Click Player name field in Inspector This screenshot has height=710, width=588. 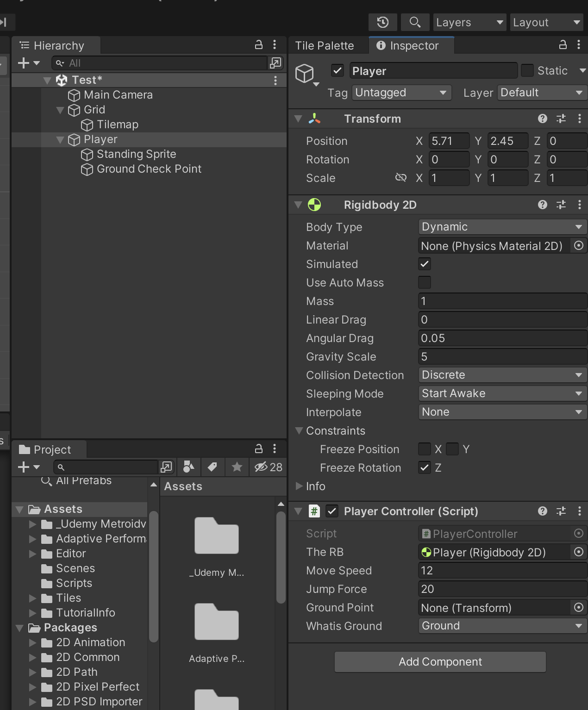tap(433, 71)
